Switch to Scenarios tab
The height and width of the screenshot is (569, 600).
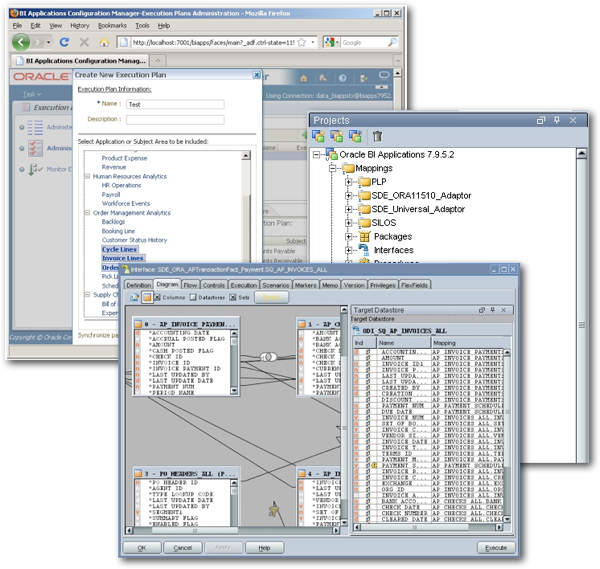point(276,285)
